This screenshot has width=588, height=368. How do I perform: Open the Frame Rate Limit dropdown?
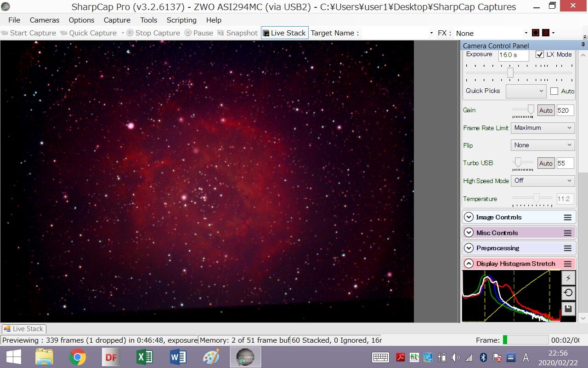point(543,128)
